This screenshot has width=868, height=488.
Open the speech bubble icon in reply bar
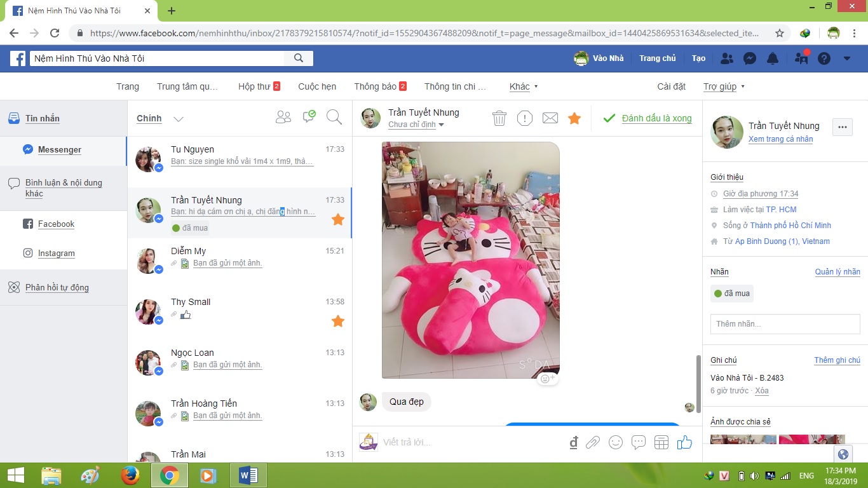(x=639, y=442)
